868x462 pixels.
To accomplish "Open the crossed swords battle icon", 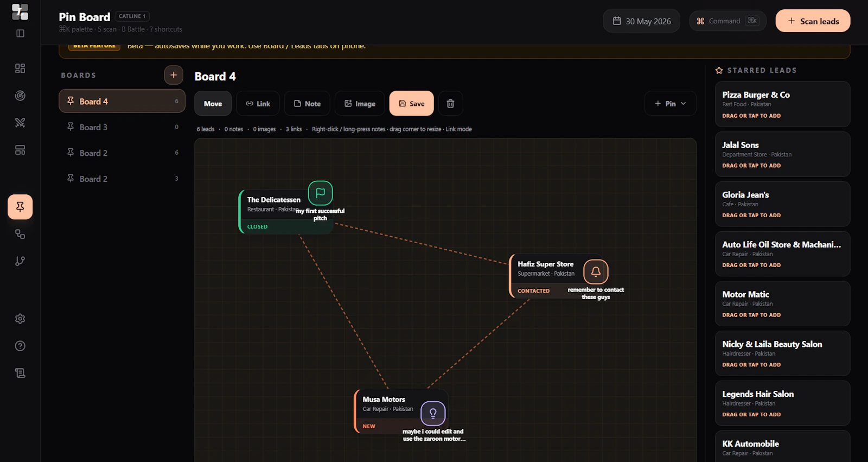I will 20,123.
